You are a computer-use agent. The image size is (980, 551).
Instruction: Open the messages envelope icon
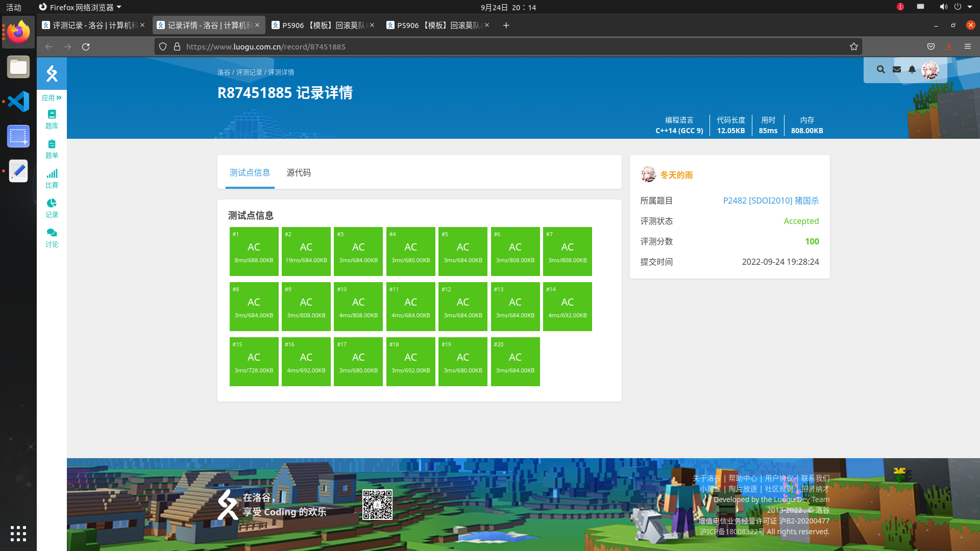(x=897, y=69)
